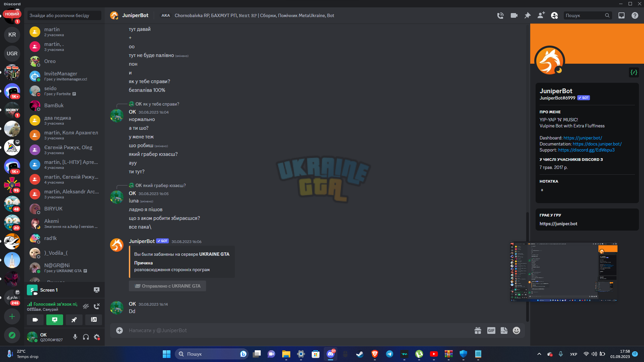The height and width of the screenshot is (362, 644).
Task: Switch the УКР input language
Action: coord(574,354)
